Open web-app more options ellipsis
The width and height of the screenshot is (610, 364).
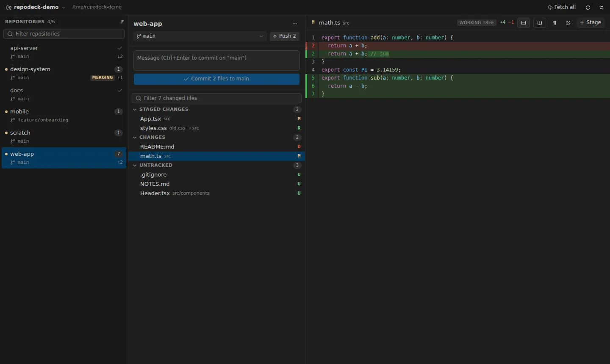295,24
